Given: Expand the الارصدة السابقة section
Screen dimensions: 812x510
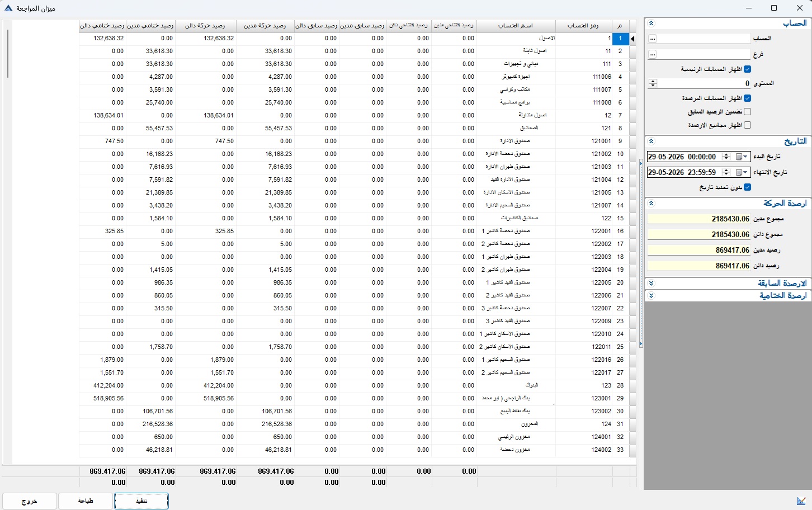Looking at the screenshot, I should [651, 284].
